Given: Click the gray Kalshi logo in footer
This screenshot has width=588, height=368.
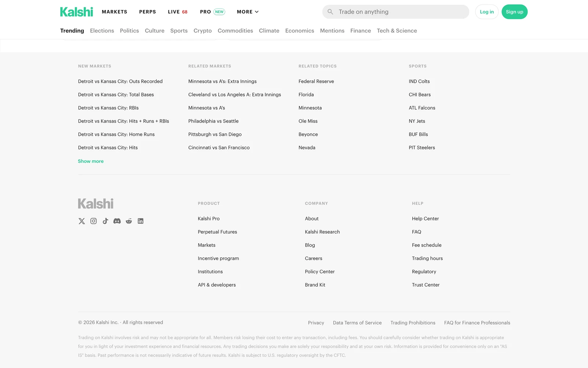Looking at the screenshot, I should click(96, 204).
